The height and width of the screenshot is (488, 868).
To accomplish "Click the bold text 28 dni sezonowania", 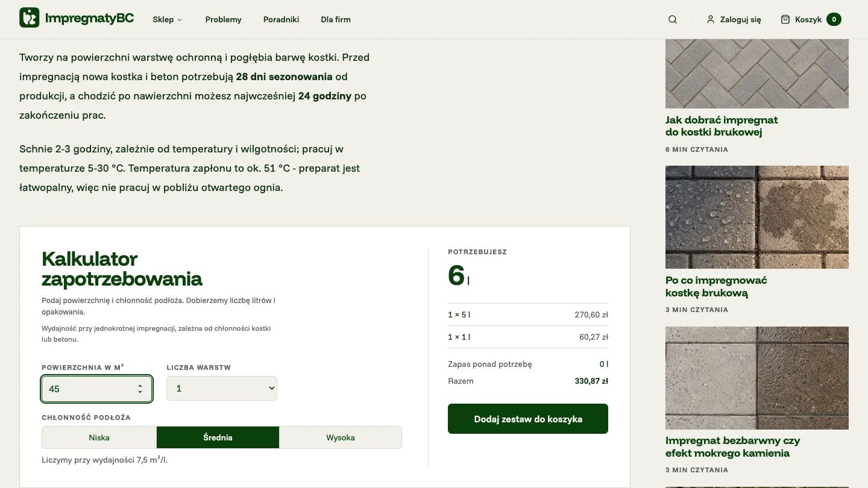I will [285, 77].
